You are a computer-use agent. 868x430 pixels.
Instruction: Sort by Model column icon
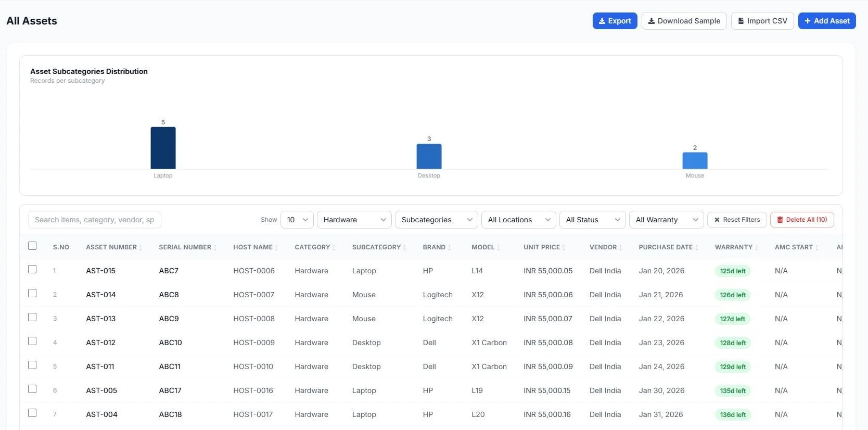tap(499, 248)
